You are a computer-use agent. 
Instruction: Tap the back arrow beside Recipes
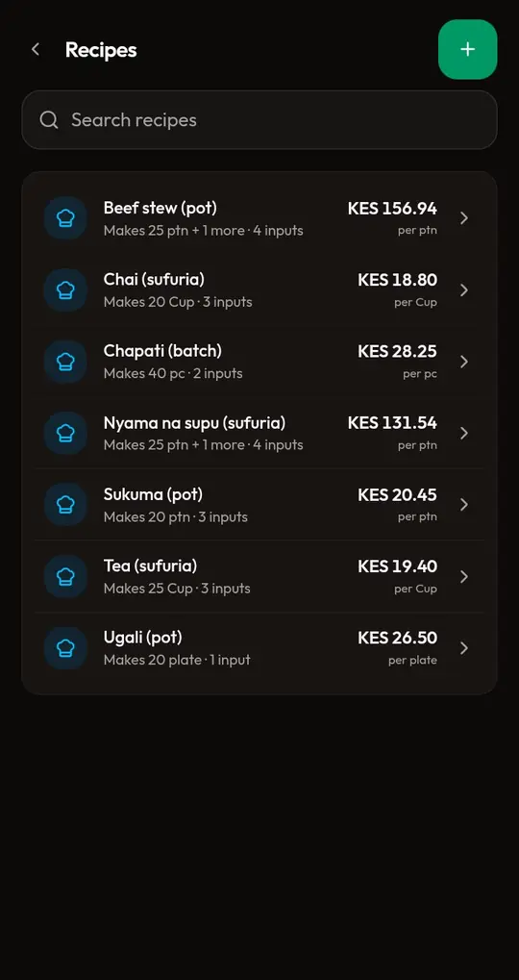coord(36,49)
